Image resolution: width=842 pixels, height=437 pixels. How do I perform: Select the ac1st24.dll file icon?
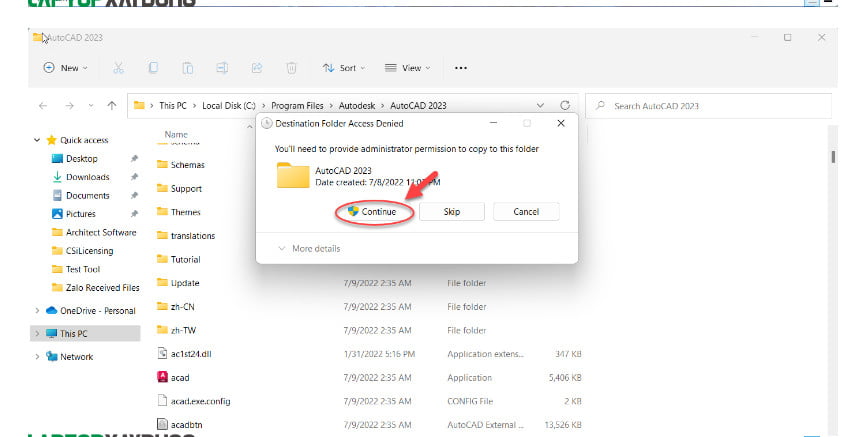(x=162, y=354)
